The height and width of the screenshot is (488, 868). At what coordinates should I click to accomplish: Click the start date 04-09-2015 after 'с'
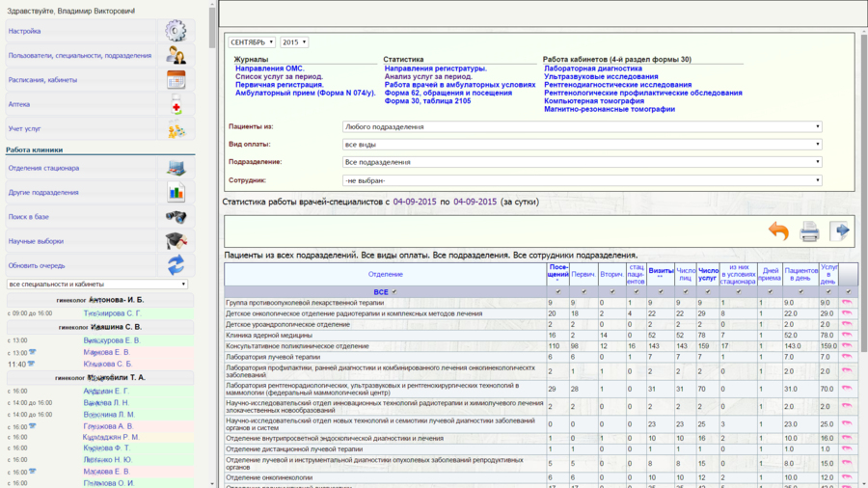click(415, 202)
